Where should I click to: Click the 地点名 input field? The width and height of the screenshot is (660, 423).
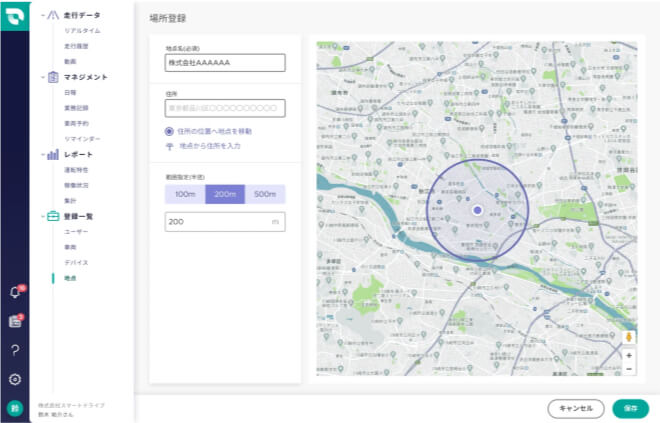click(x=225, y=63)
